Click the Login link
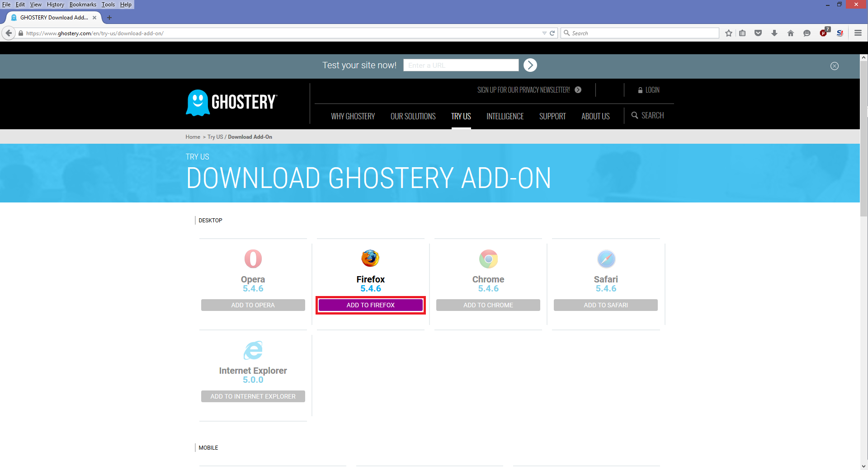Image resolution: width=868 pixels, height=470 pixels. coord(649,90)
